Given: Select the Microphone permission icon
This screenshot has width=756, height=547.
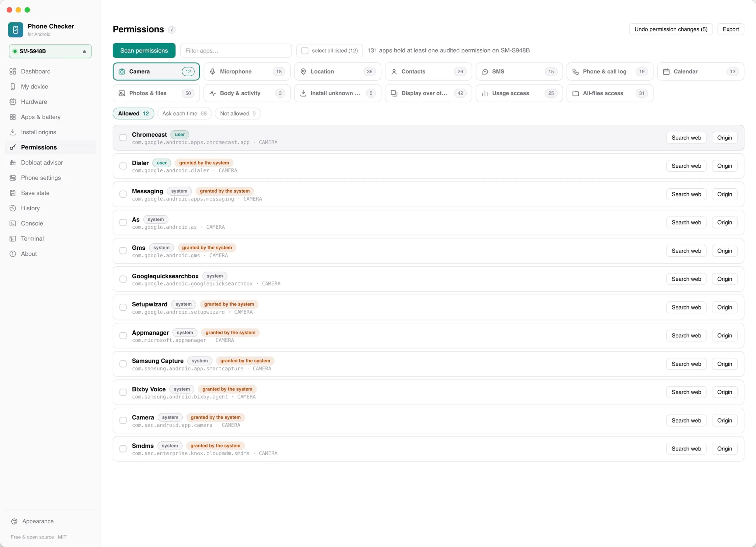Looking at the screenshot, I should point(213,72).
